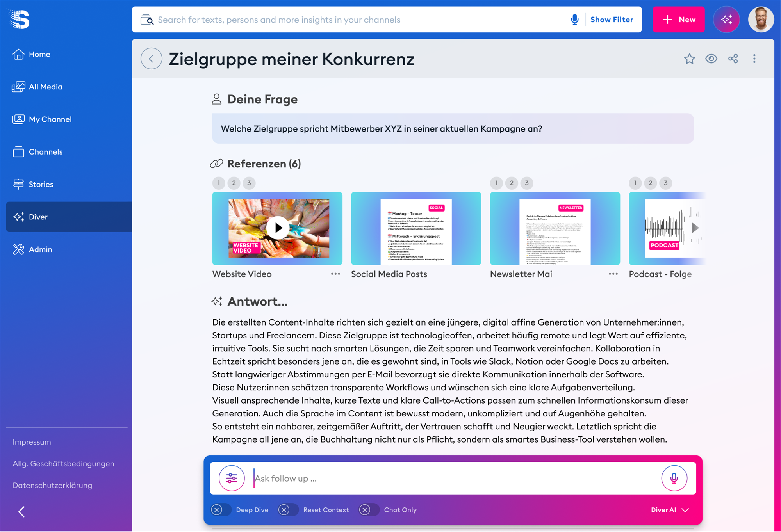Click the Home house icon
Screen dimensions: 781x532
(18, 54)
